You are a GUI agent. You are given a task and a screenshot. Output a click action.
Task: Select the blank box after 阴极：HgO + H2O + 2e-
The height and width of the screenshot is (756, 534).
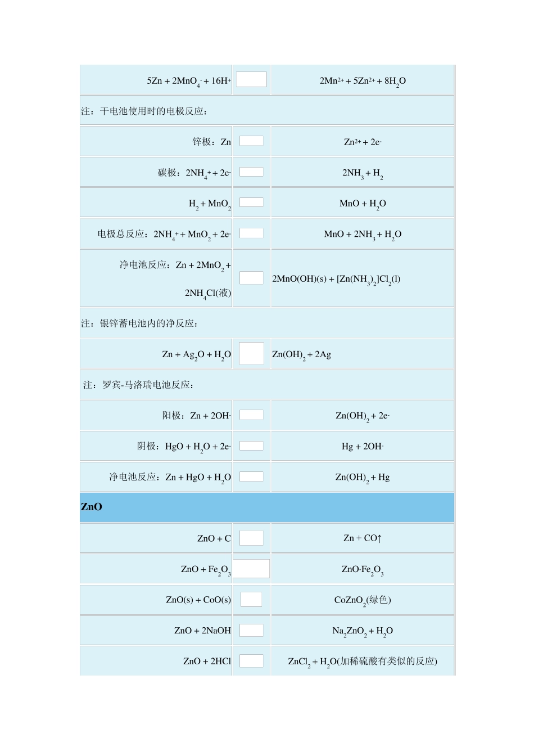click(251, 445)
